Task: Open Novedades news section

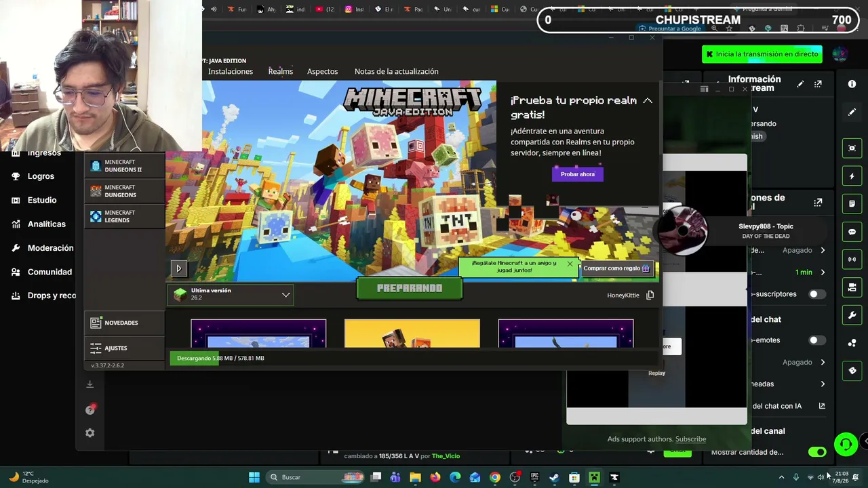Action: (124, 323)
